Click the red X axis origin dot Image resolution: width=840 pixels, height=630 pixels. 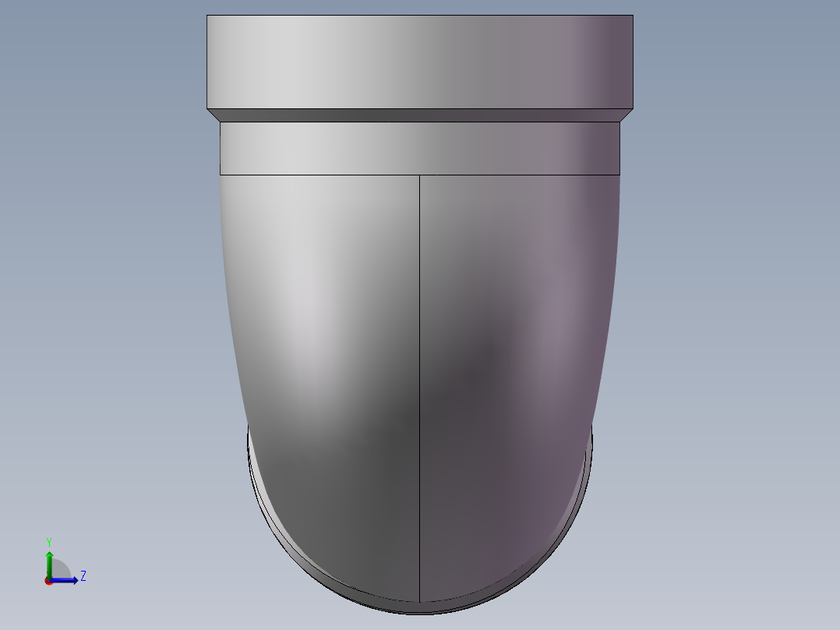48,581
